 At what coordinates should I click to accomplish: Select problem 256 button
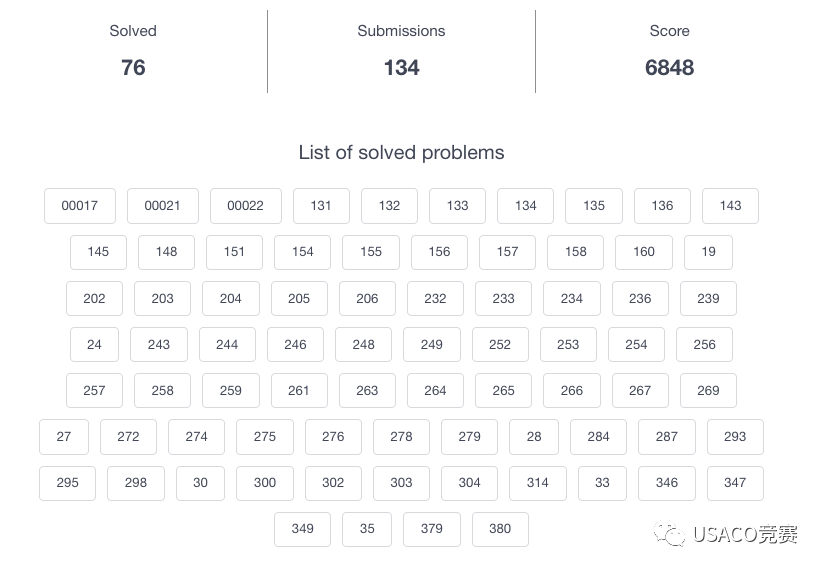point(704,344)
